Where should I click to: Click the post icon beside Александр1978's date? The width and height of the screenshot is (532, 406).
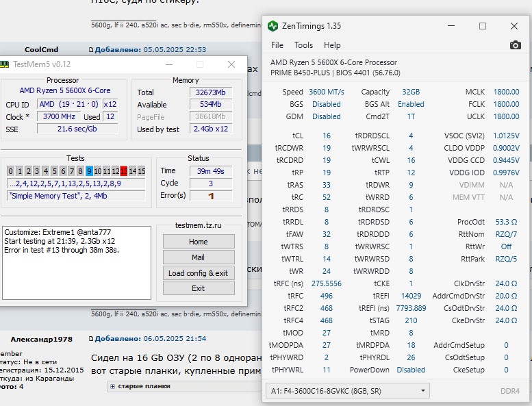point(90,338)
